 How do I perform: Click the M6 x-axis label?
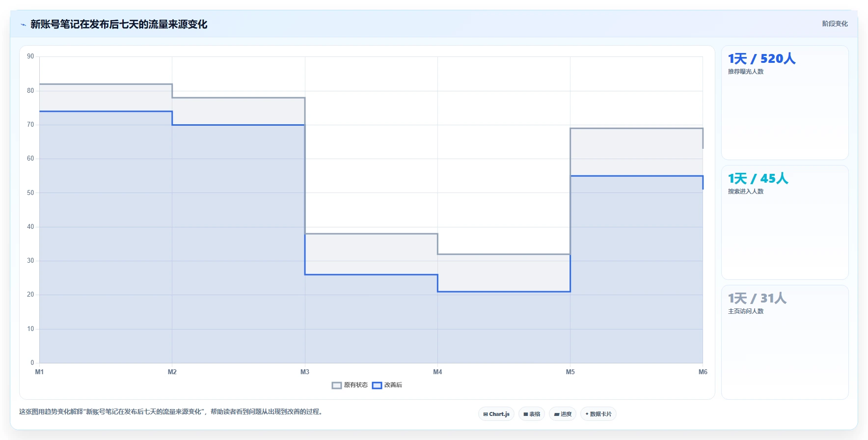(x=703, y=372)
